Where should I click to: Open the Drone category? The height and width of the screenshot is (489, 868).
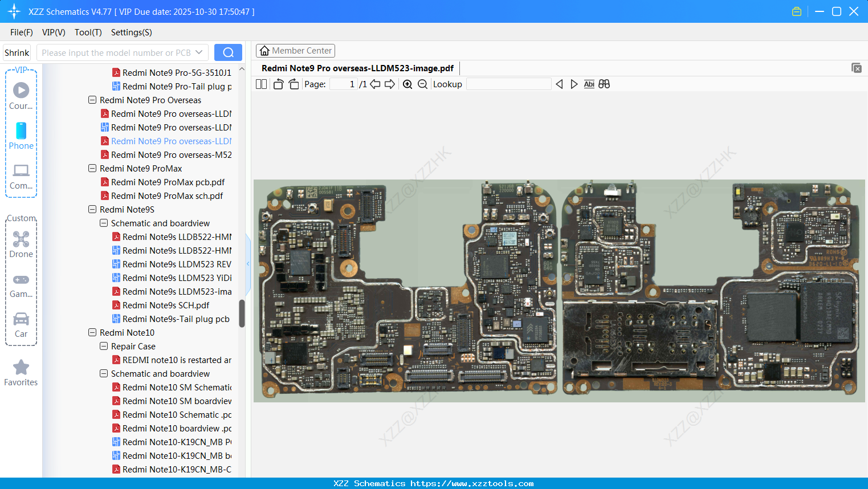pos(21,244)
